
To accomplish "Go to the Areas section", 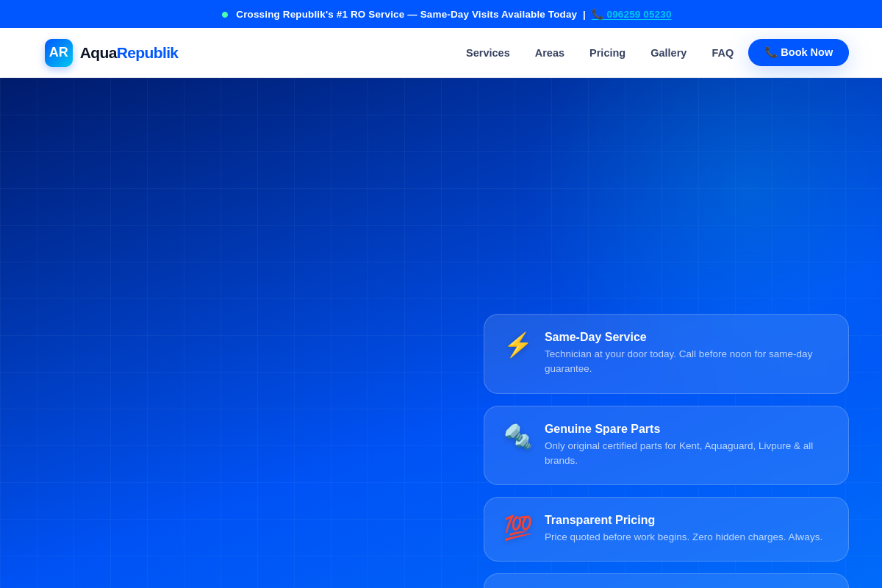I will [549, 53].
